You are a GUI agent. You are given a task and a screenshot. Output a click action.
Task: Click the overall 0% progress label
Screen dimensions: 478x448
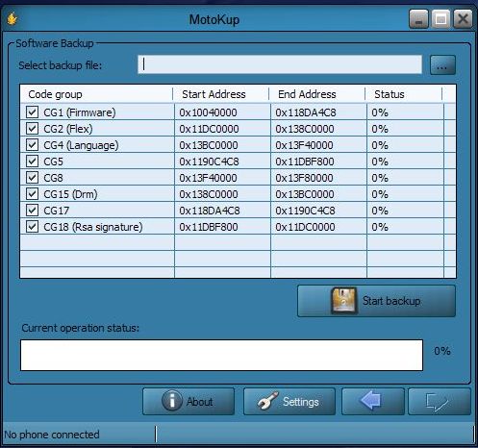click(x=442, y=351)
